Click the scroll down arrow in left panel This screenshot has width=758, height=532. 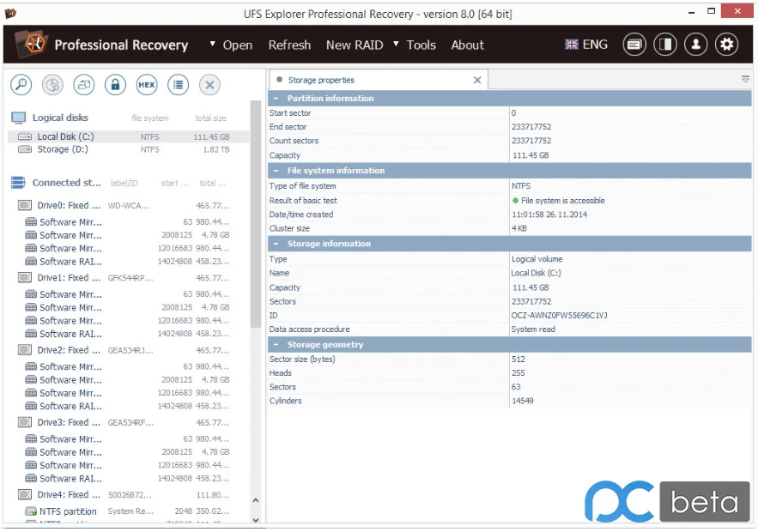(256, 520)
